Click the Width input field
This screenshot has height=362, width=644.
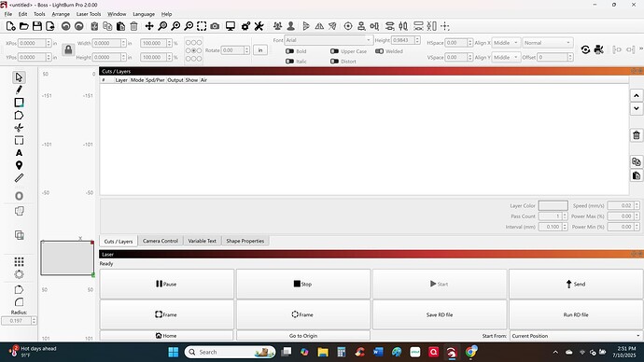pos(106,43)
